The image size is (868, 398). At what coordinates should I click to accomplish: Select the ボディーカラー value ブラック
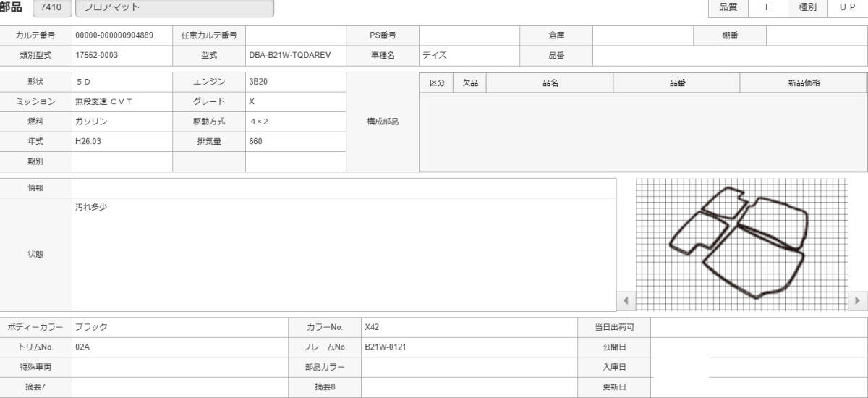(x=91, y=327)
